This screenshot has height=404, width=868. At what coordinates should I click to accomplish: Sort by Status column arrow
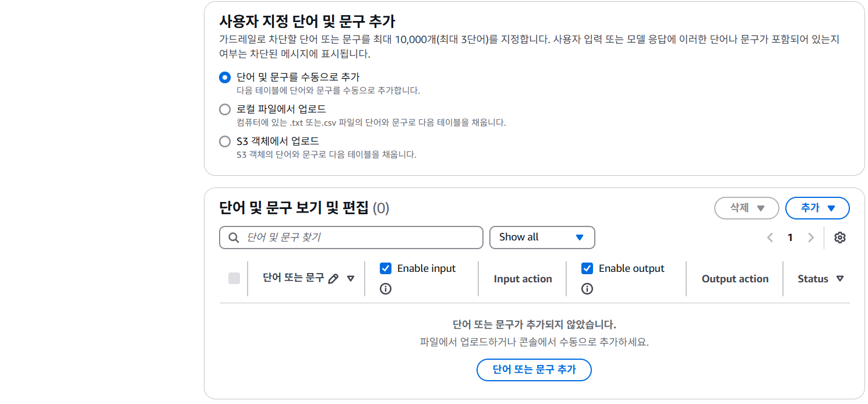pyautogui.click(x=839, y=279)
